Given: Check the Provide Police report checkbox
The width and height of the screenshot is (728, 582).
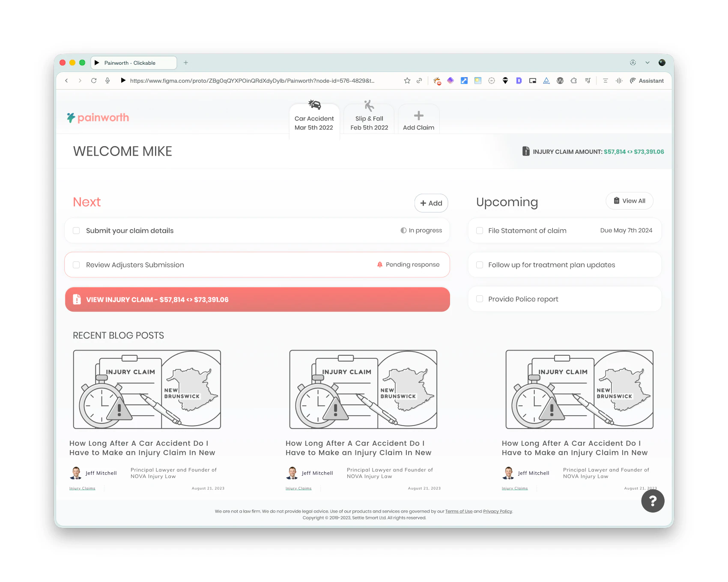Looking at the screenshot, I should [480, 299].
